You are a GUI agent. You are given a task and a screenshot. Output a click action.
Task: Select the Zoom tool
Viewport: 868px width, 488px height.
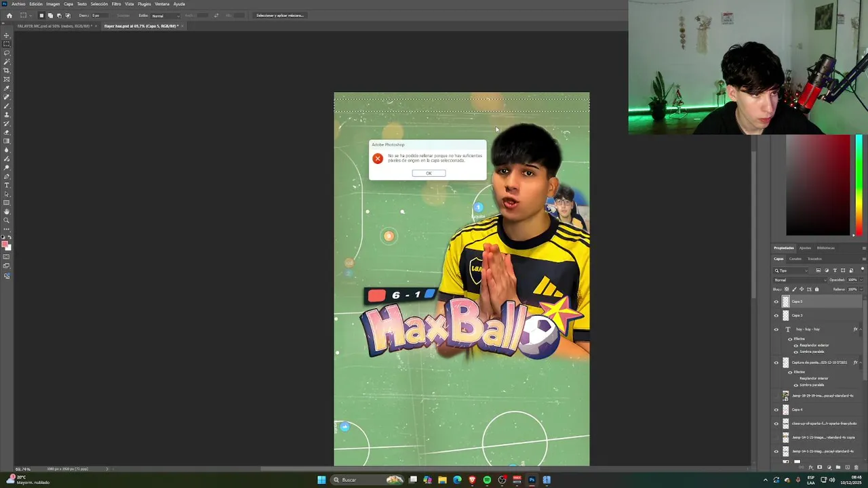[x=6, y=220]
